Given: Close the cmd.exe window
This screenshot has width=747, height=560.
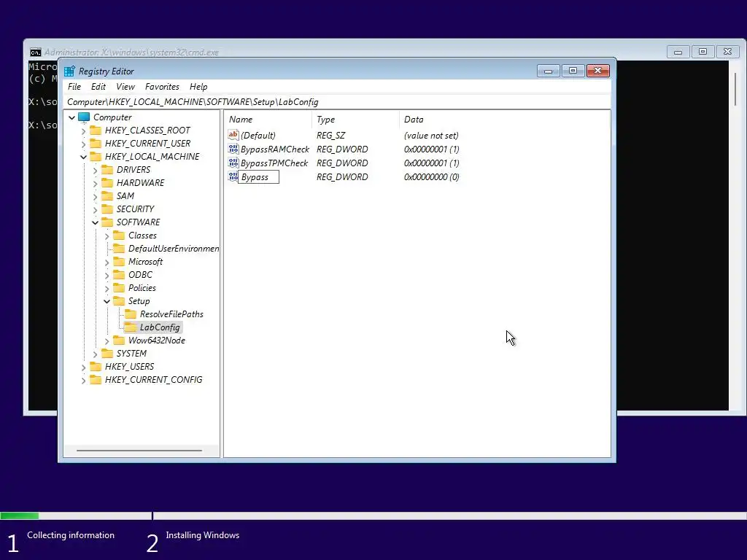Looking at the screenshot, I should pyautogui.click(x=727, y=52).
